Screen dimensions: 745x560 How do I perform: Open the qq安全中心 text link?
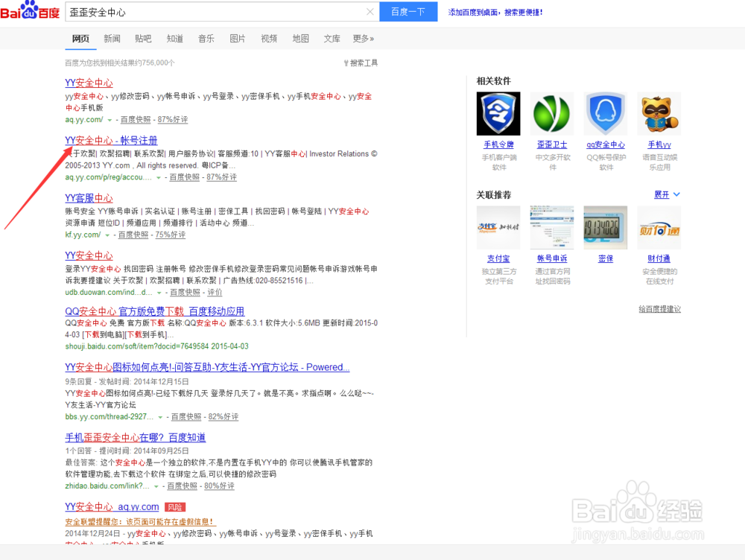click(x=606, y=144)
